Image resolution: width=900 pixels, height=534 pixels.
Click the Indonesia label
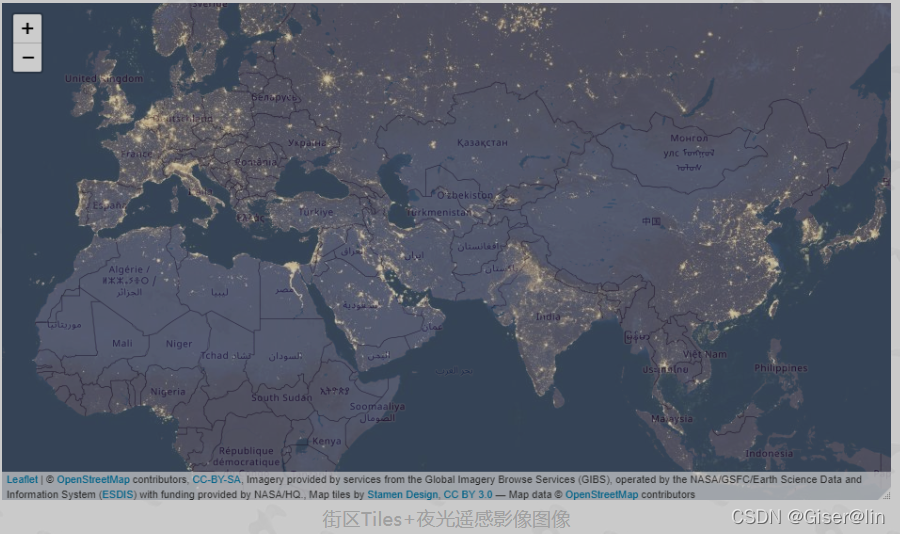tap(769, 454)
